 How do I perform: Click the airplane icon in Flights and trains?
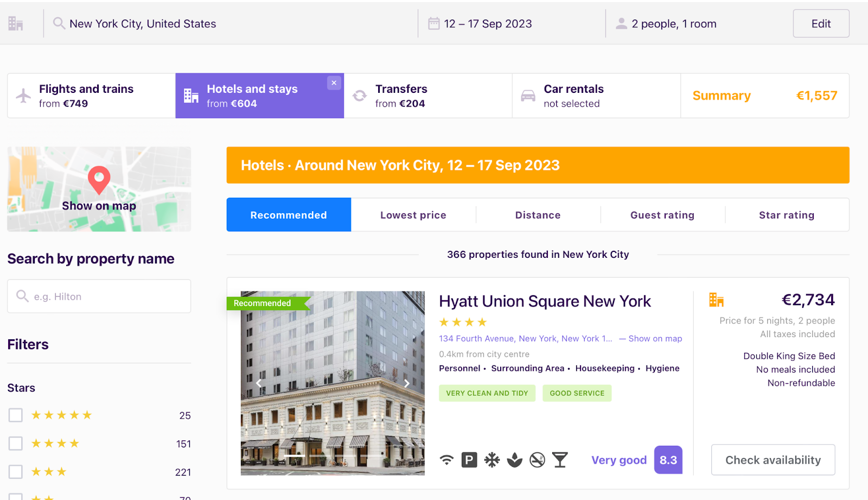click(23, 96)
